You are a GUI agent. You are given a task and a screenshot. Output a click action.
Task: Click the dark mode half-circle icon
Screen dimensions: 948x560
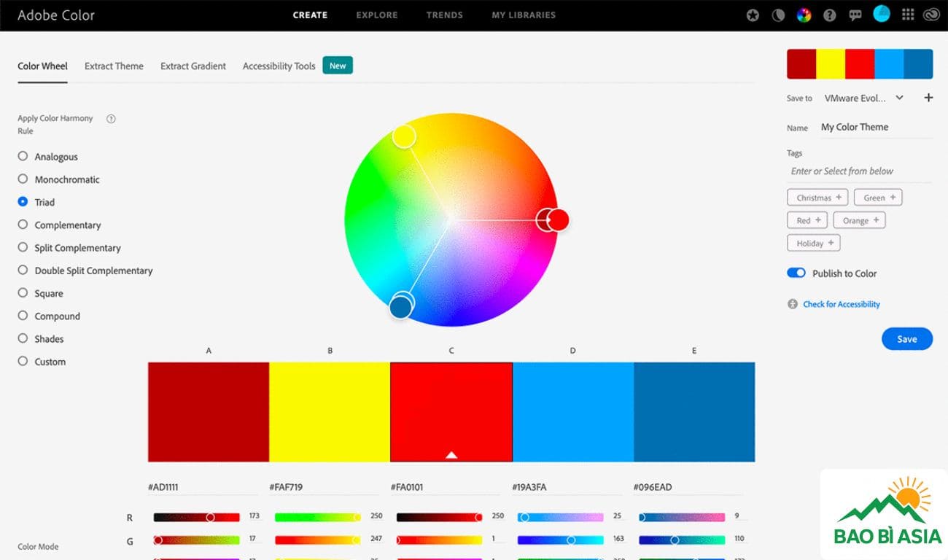(x=778, y=14)
